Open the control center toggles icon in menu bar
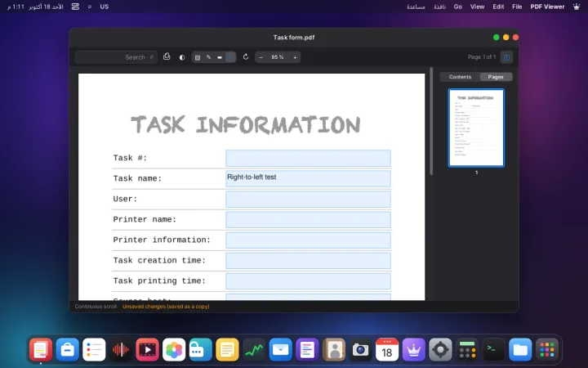The height and width of the screenshot is (368, 588). point(75,7)
